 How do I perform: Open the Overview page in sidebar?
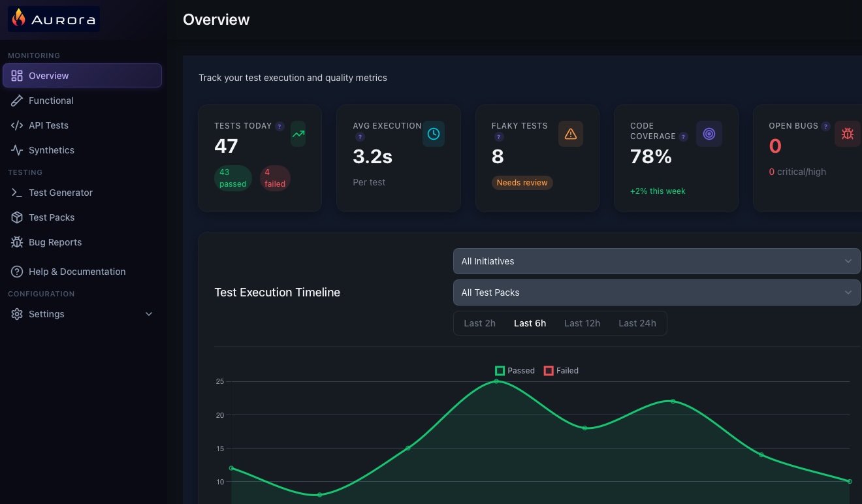tap(82, 76)
